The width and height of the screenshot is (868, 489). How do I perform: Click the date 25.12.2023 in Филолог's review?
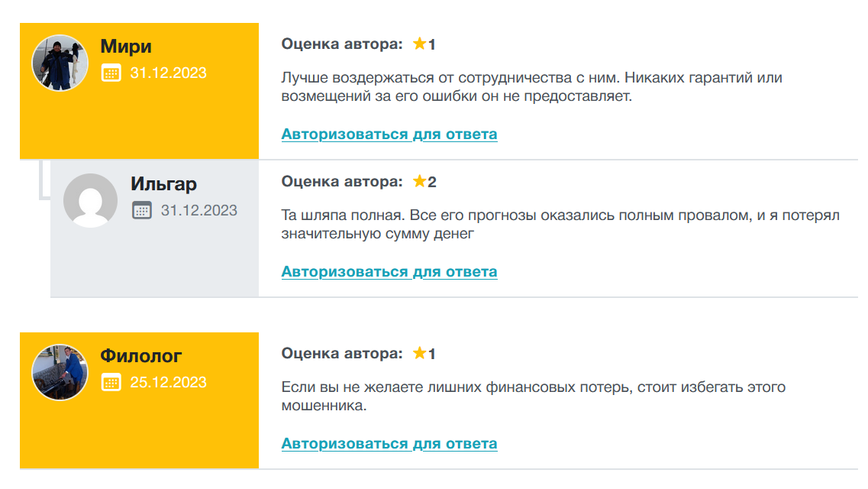coord(168,382)
